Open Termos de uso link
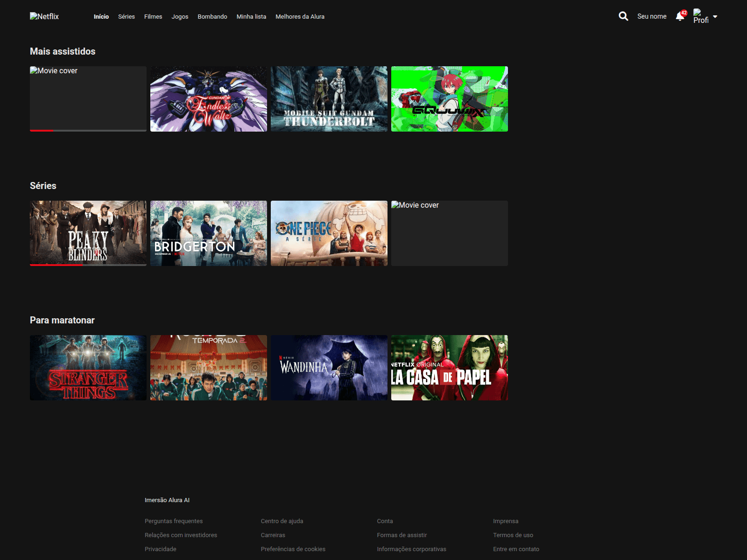 [x=513, y=535]
